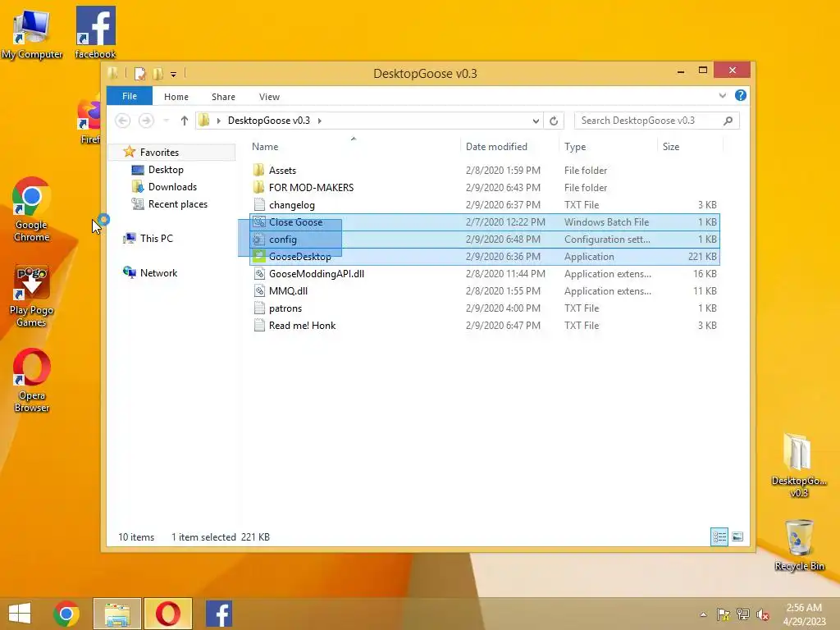Screen dimensions: 840x630
Task: Open the View ribbon tab
Action: 269,97
